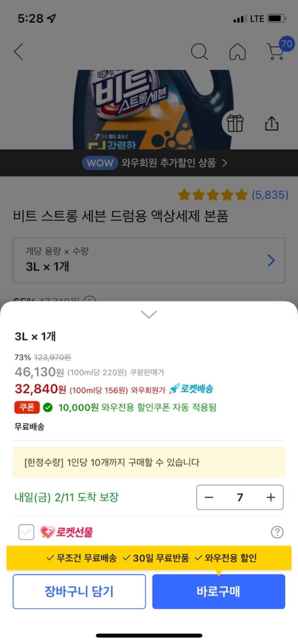298x644 pixels.
Task: Tap the product info icon near price
Action: pyautogui.click(x=89, y=300)
